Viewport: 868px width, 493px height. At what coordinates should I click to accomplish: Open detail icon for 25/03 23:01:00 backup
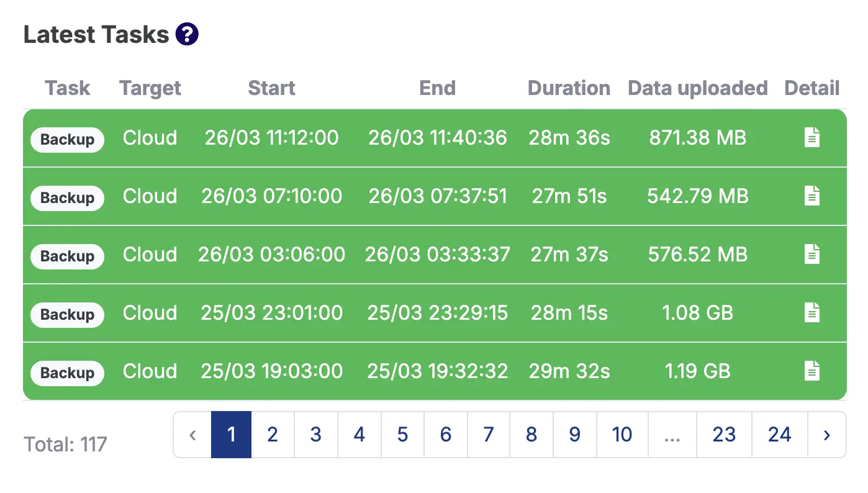(812, 312)
